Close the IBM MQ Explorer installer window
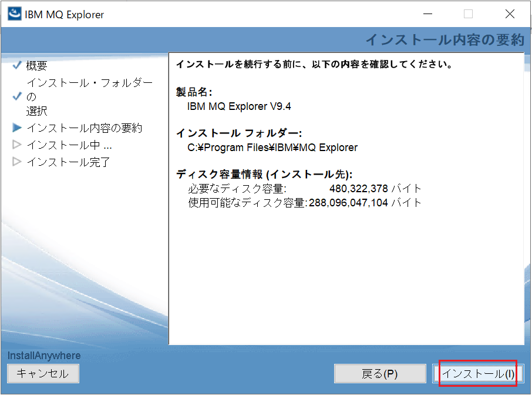The height and width of the screenshot is (395, 532). (x=510, y=14)
